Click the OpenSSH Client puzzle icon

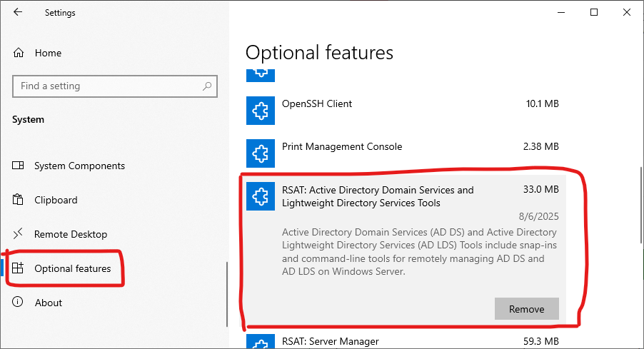point(261,111)
